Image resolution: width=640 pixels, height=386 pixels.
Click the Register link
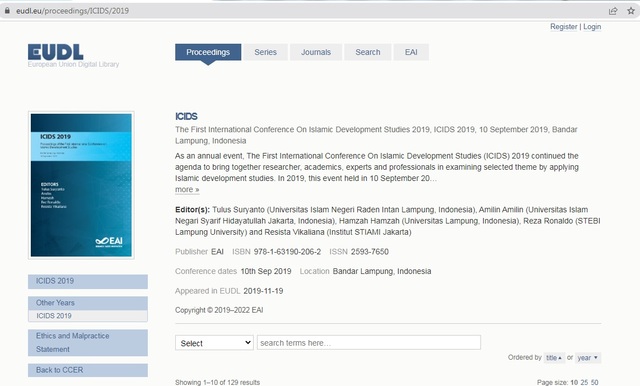pos(564,27)
